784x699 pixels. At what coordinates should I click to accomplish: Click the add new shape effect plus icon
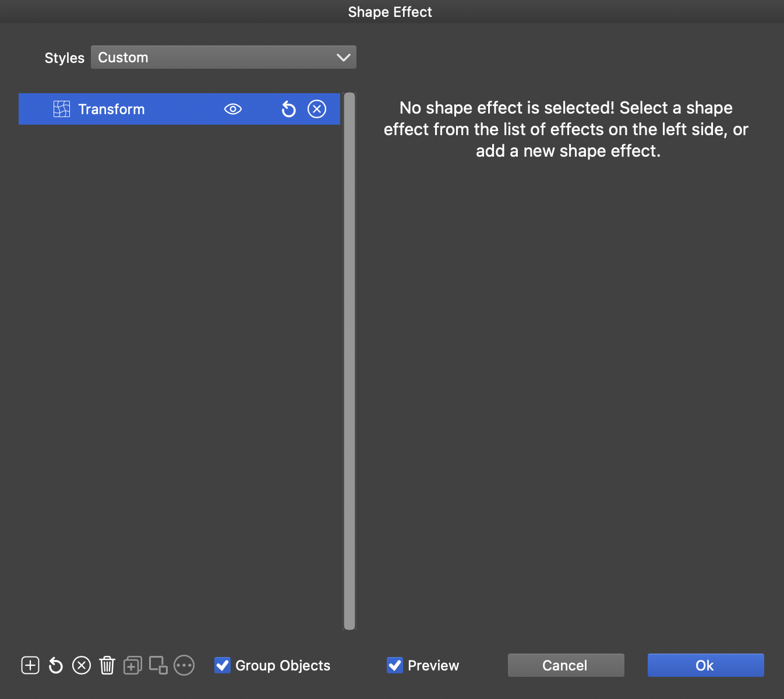(30, 665)
